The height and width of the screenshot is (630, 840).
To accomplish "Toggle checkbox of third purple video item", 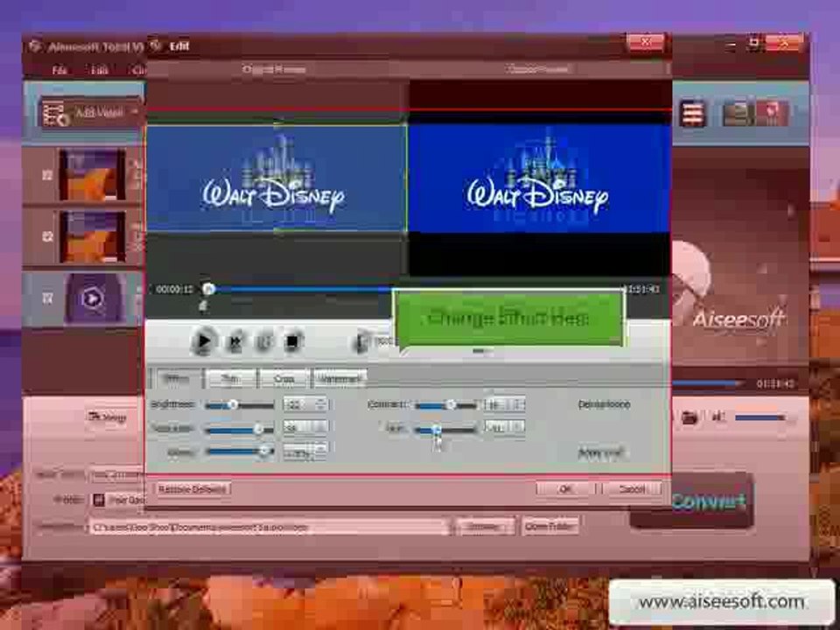I will pyautogui.click(x=47, y=297).
